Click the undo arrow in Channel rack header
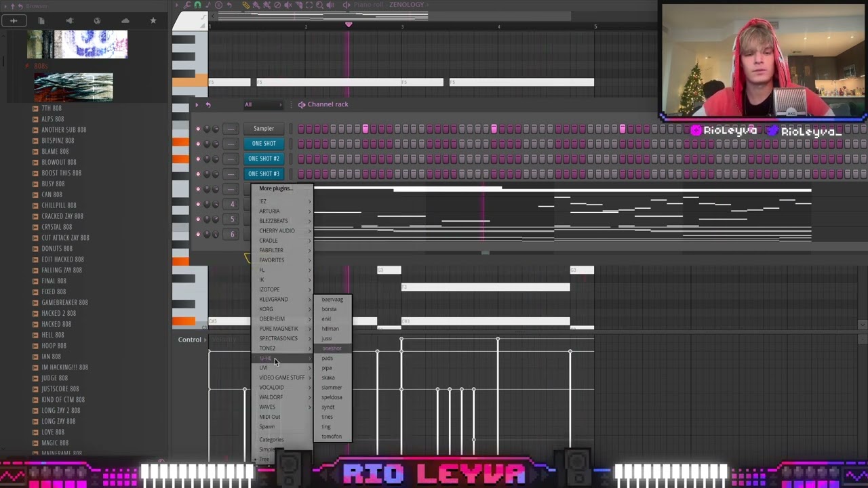Image resolution: width=868 pixels, height=488 pixels. tap(208, 104)
